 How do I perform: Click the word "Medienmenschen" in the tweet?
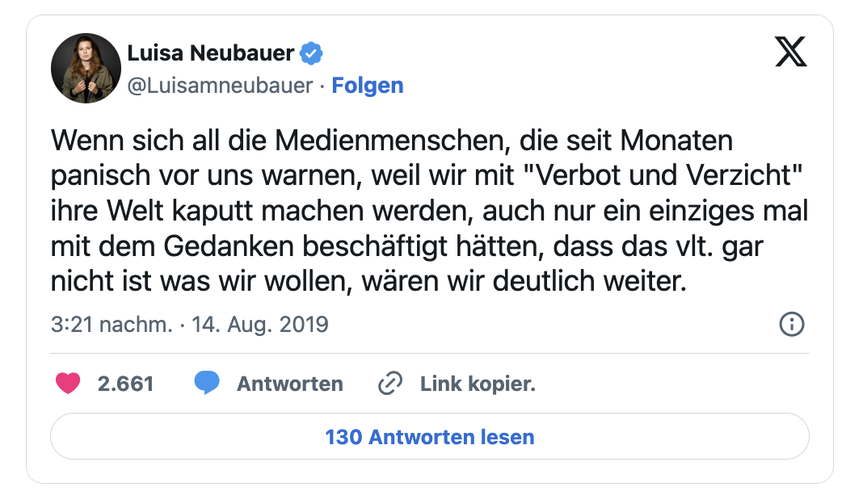pos(394,141)
